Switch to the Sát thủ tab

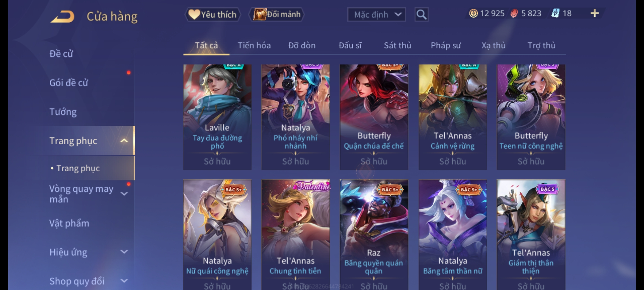397,45
